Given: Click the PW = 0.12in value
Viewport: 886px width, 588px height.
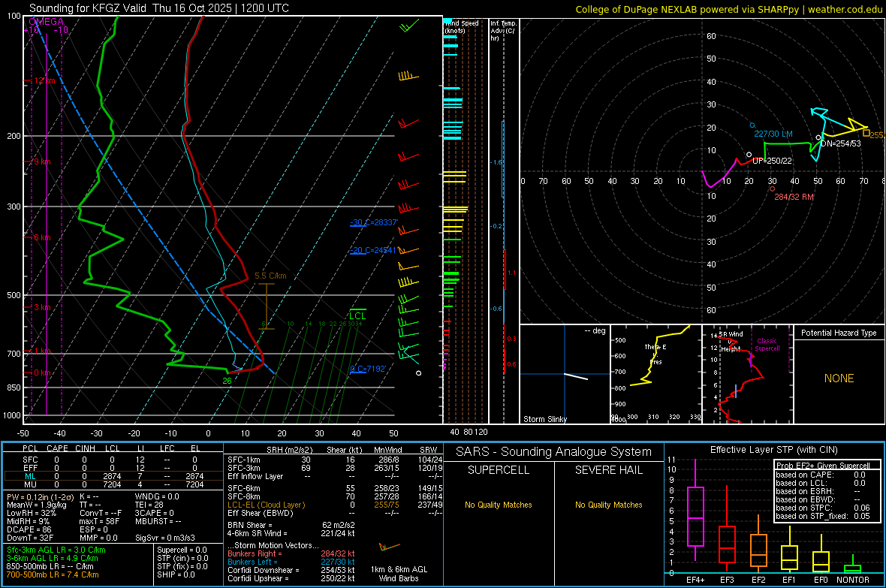Looking at the screenshot, I should point(40,496).
